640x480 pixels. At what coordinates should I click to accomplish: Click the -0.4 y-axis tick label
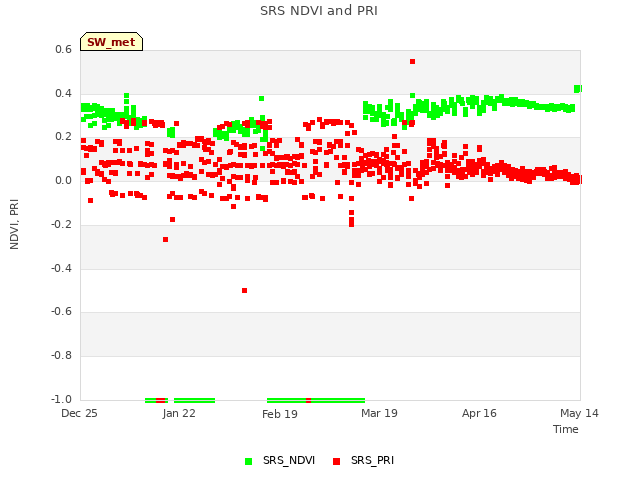tap(61, 269)
